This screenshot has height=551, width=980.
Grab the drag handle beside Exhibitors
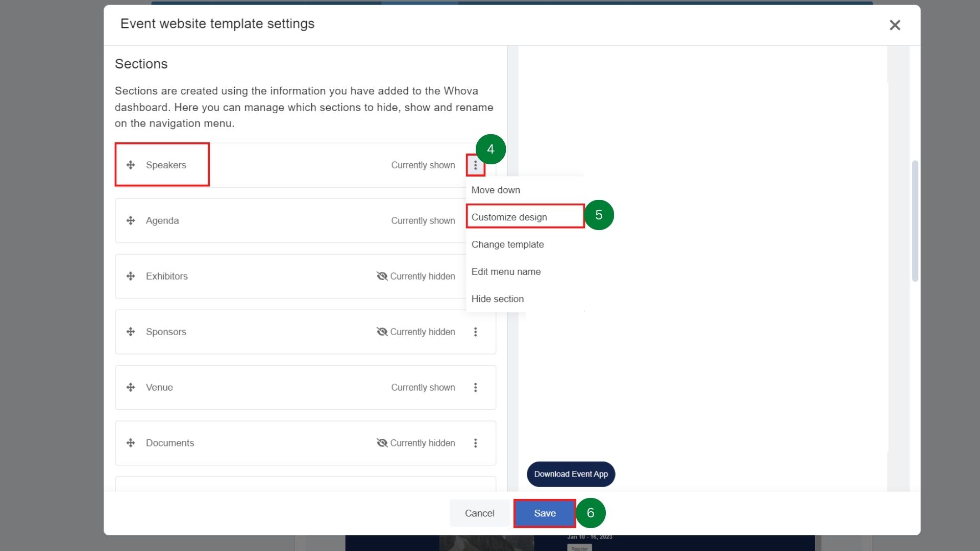click(x=131, y=276)
